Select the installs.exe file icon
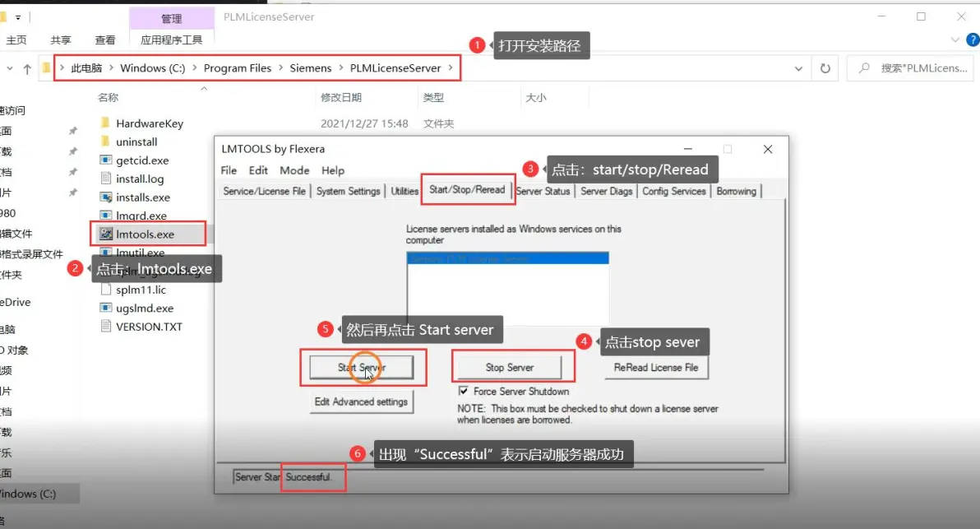 point(105,197)
